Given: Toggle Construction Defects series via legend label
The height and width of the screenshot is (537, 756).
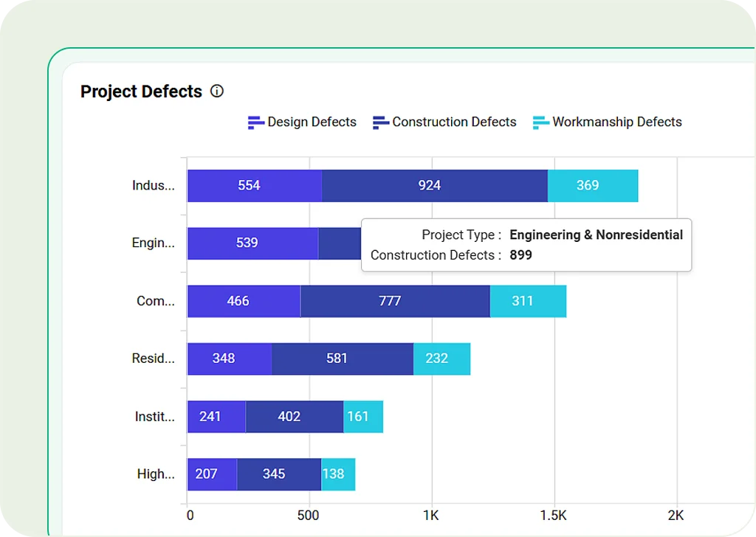Looking at the screenshot, I should (x=454, y=122).
